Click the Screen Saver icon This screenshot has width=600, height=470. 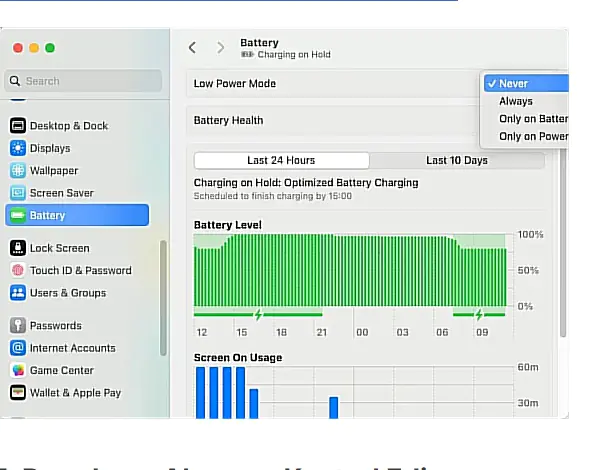(x=18, y=193)
